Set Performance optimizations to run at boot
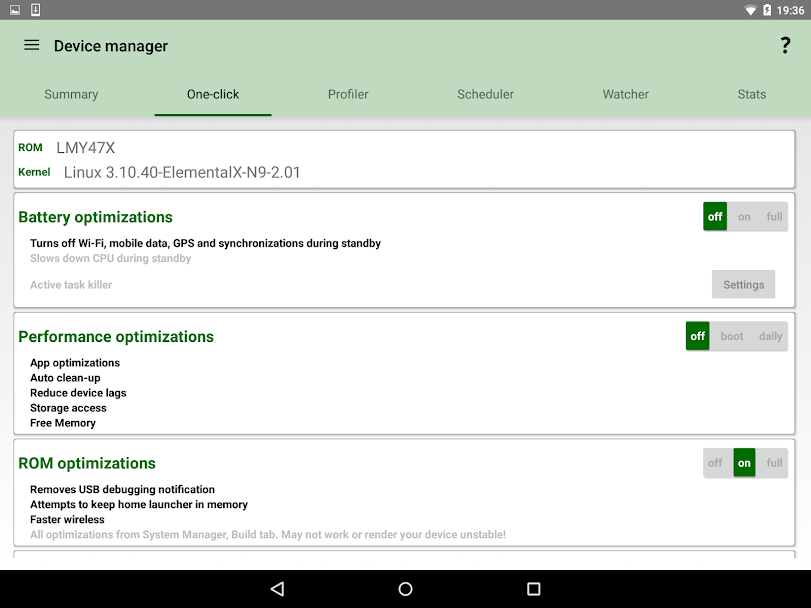This screenshot has width=811, height=608. pos(732,336)
